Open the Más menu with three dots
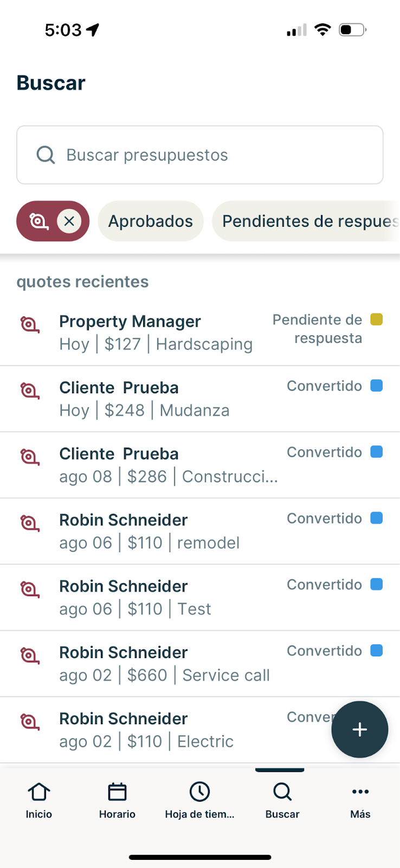The width and height of the screenshot is (400, 868). (360, 800)
